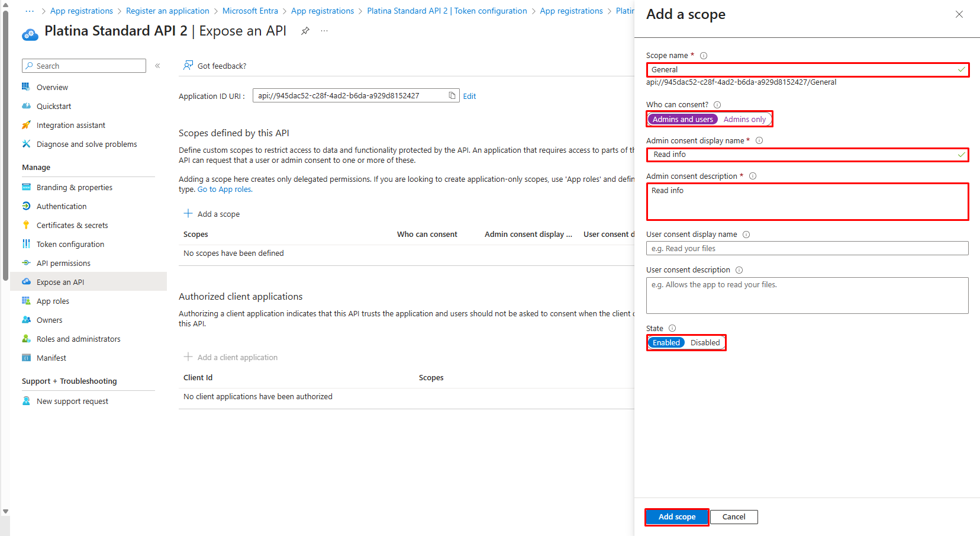
Task: Collapse the left navigation pane
Action: click(157, 66)
